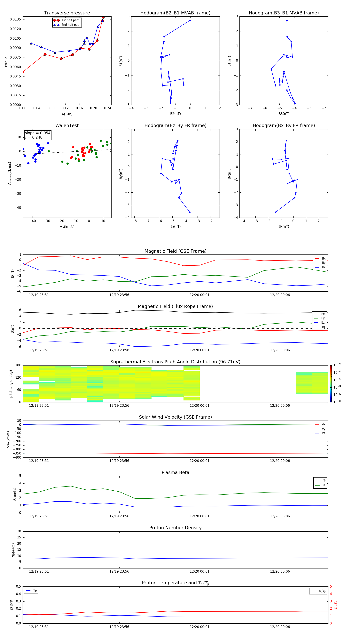
Task: Click the 'Transverse pressure' plot title
Action: (67, 13)
